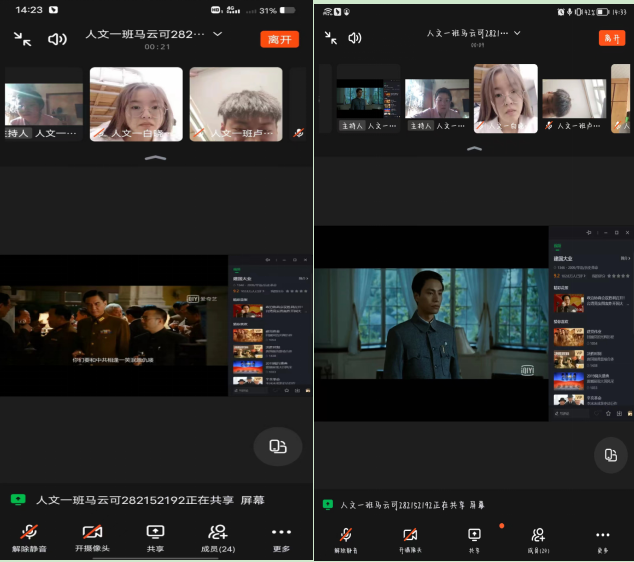Image resolution: width=634 pixels, height=562 pixels.
Task: Click green sharing indicator in right phone
Action: [x=328, y=504]
